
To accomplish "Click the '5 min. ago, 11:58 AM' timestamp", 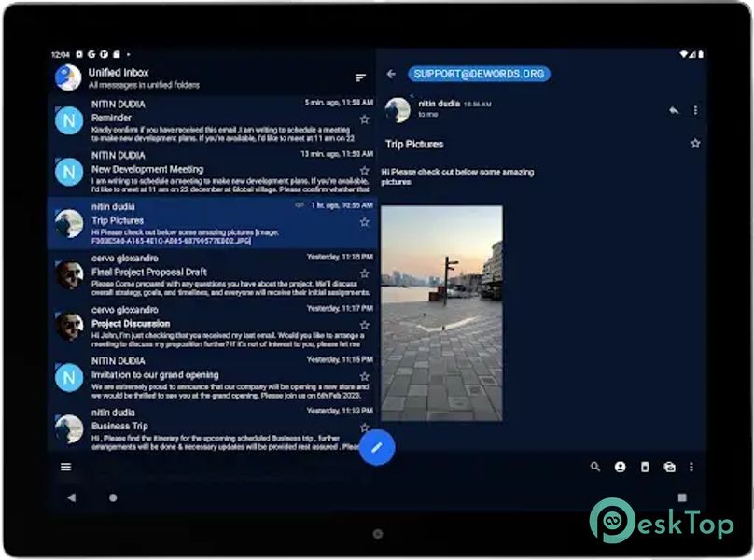I will pos(339,103).
